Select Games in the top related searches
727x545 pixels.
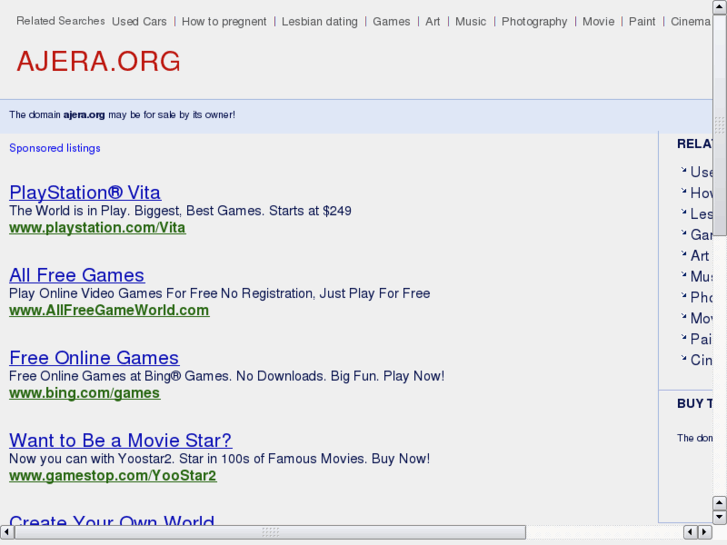tap(391, 21)
